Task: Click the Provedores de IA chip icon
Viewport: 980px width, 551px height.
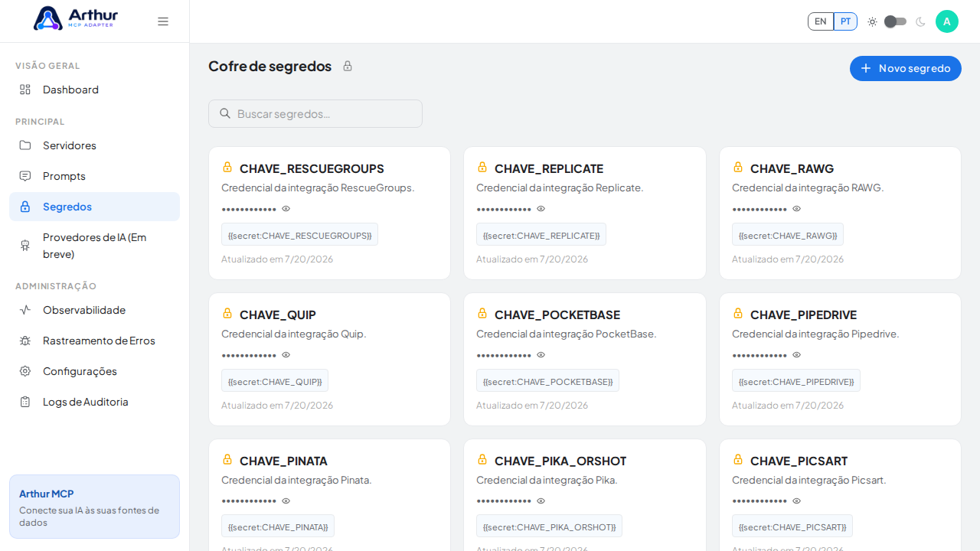Action: 25,245
